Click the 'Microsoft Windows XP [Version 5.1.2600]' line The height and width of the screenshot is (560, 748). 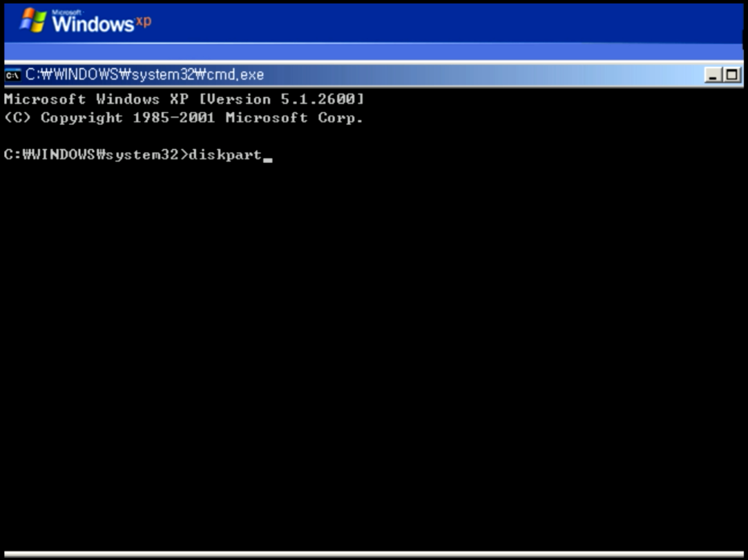184,99
